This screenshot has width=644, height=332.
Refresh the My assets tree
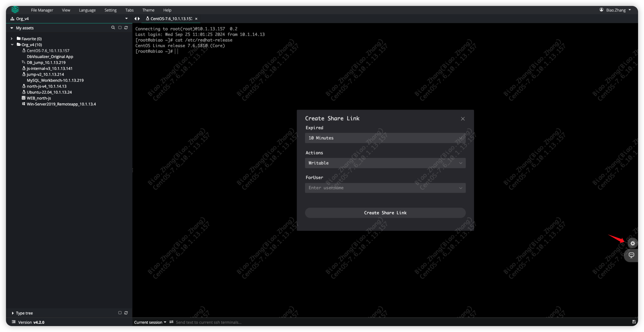coord(126,28)
